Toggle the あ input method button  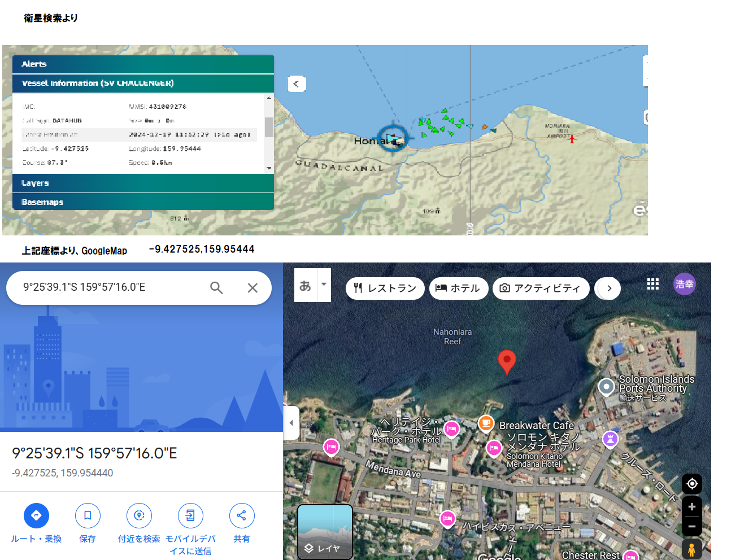click(x=306, y=285)
